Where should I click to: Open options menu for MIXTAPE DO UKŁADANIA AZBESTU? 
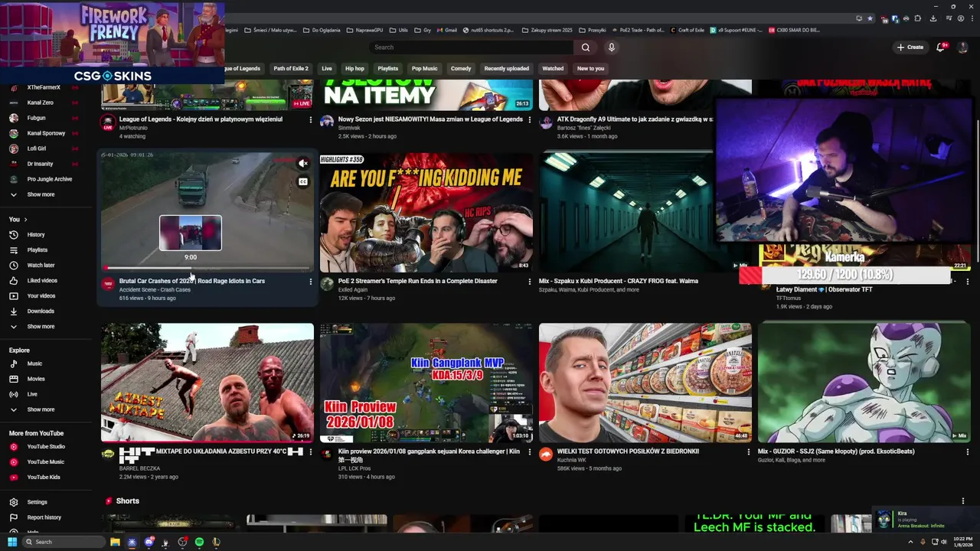[310, 452]
